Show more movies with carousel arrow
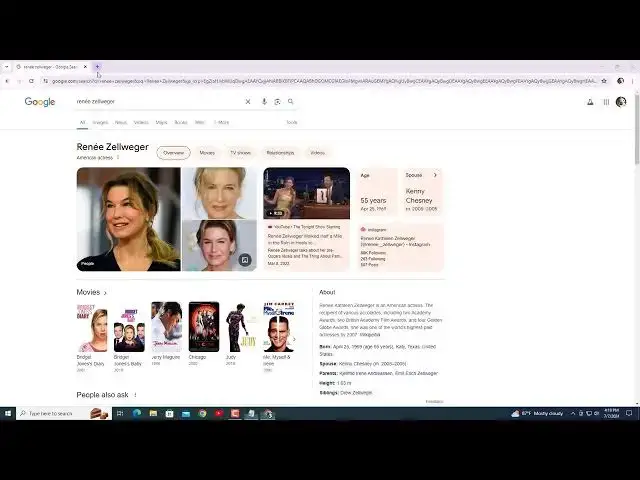640x480 pixels. click(x=294, y=339)
